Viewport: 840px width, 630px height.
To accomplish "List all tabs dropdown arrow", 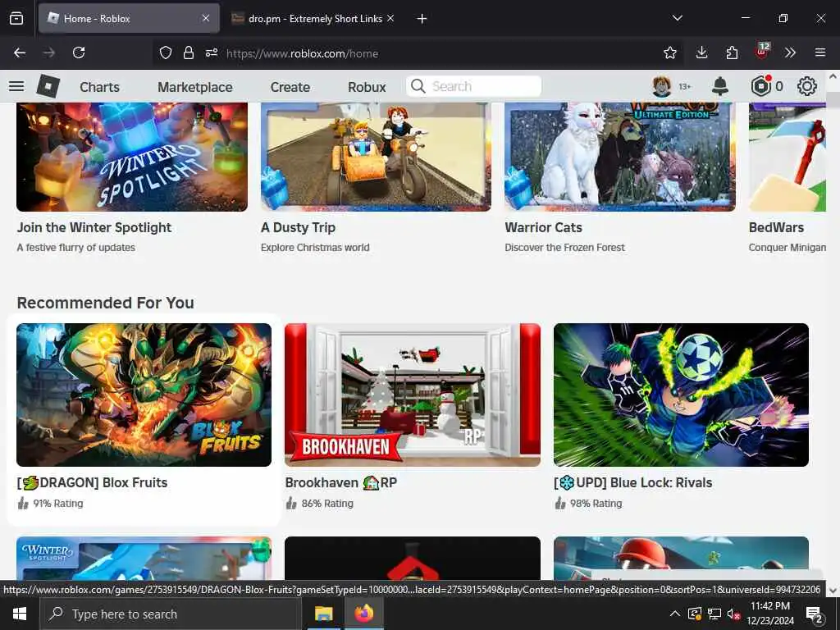I will click(x=677, y=18).
